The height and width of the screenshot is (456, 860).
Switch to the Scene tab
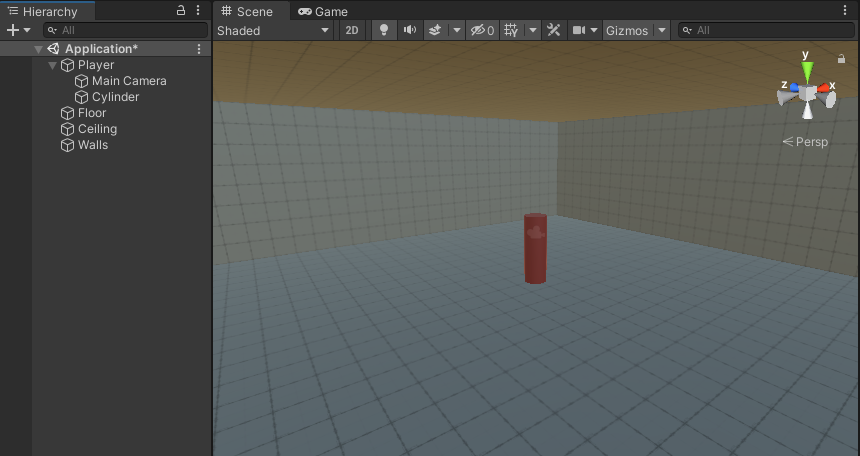tap(252, 11)
